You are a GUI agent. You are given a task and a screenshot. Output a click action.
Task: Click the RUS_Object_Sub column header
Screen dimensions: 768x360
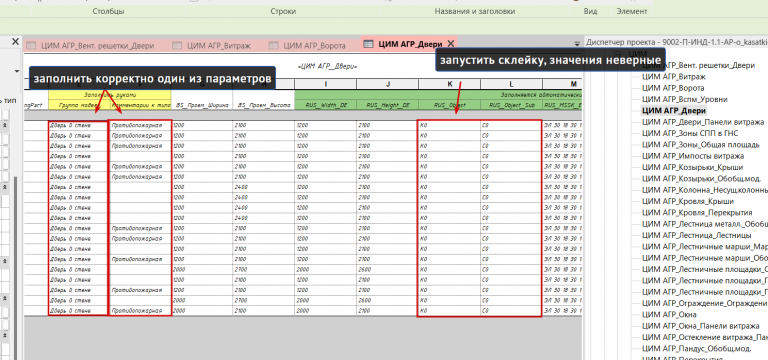point(511,105)
